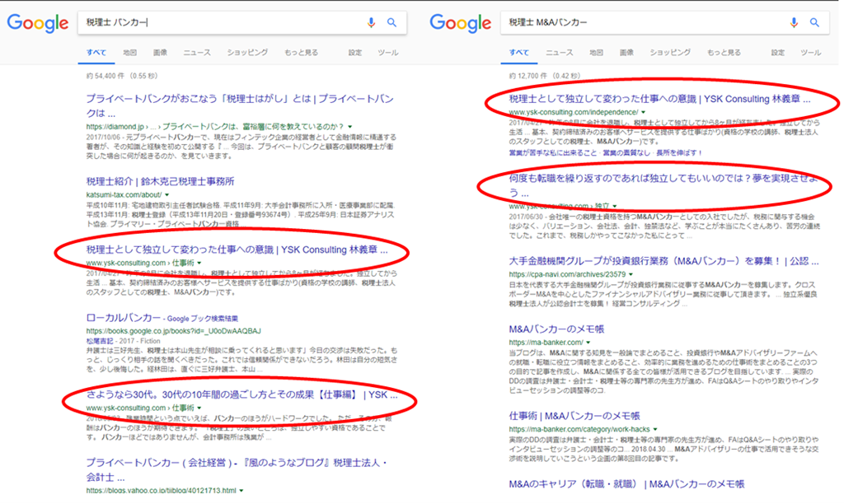Open 設定 in left page
This screenshot has height=504, width=844.
(x=354, y=52)
